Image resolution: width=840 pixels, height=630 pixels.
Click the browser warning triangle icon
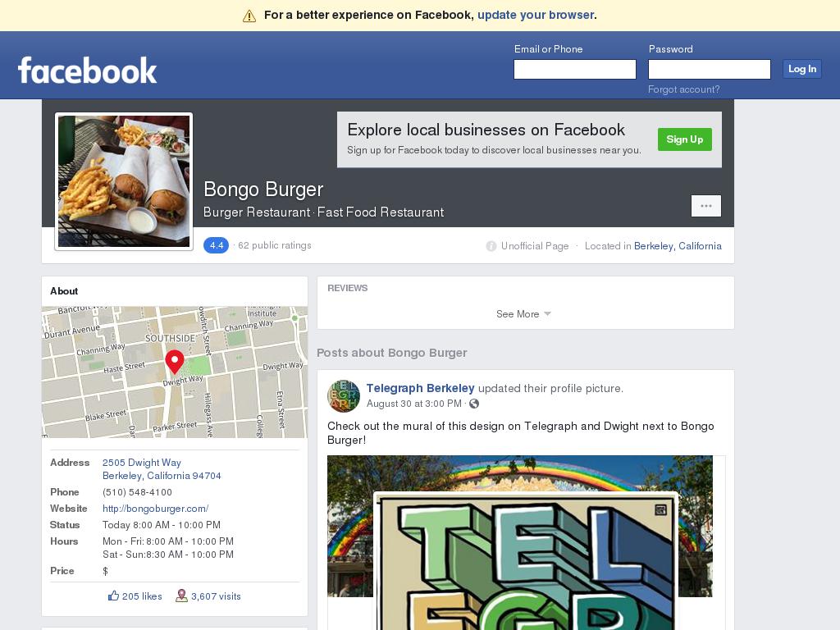coord(249,16)
